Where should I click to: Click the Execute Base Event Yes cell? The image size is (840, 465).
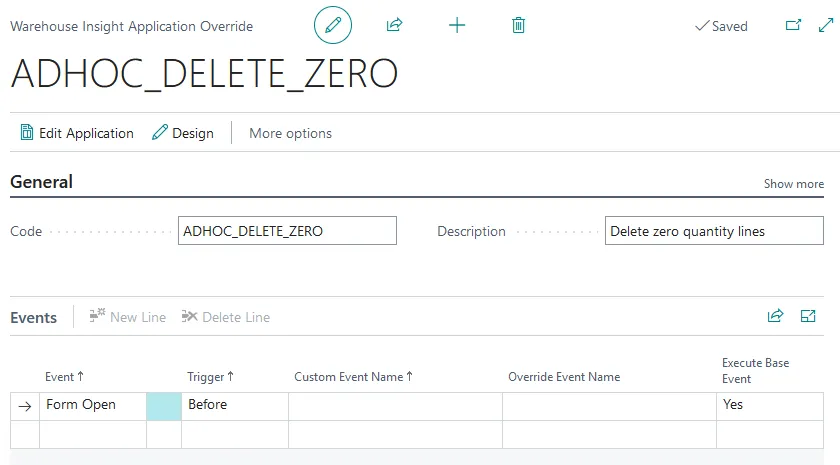768,405
